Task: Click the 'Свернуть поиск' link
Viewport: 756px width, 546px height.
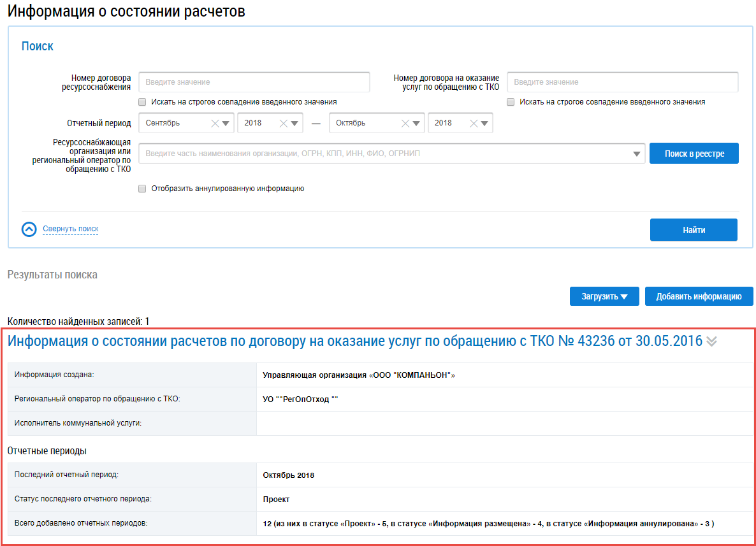Action: 71,229
